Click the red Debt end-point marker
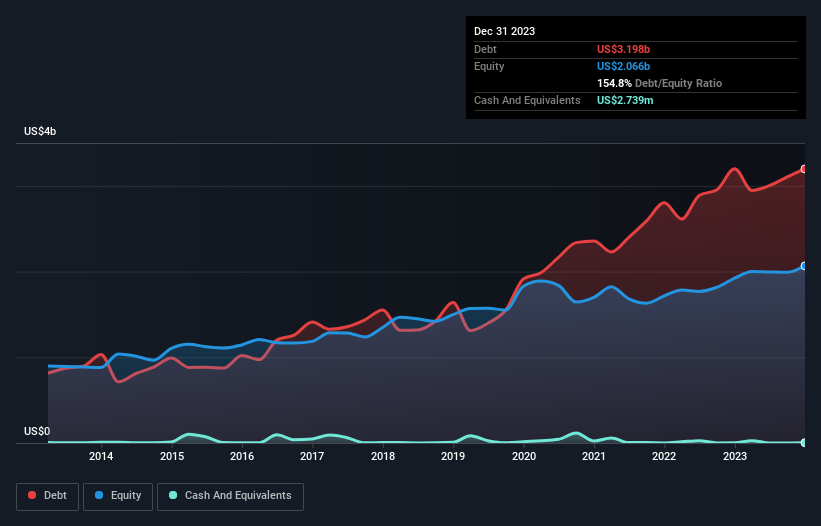The width and height of the screenshot is (821, 526). click(804, 169)
